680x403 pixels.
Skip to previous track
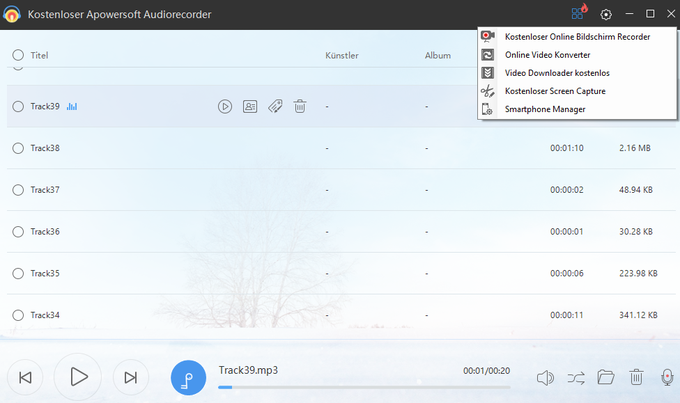25,377
